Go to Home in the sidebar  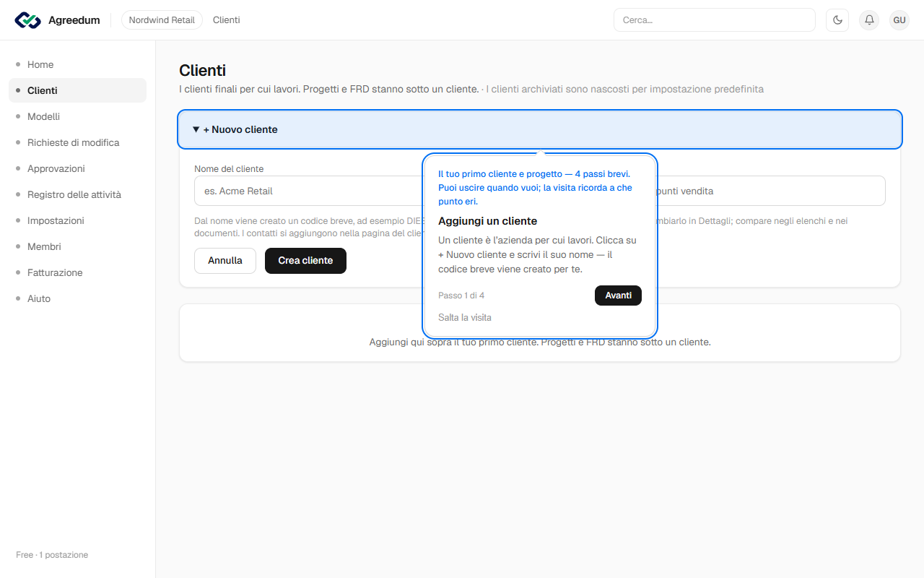[77, 64]
